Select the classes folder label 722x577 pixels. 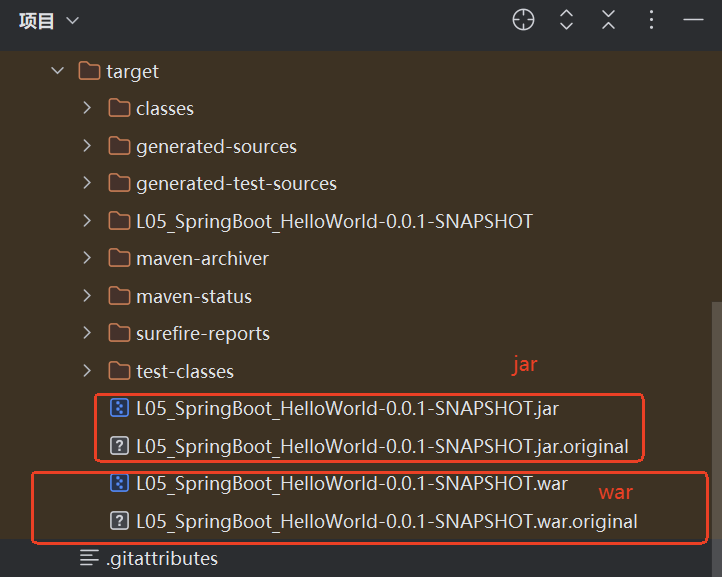pos(165,109)
